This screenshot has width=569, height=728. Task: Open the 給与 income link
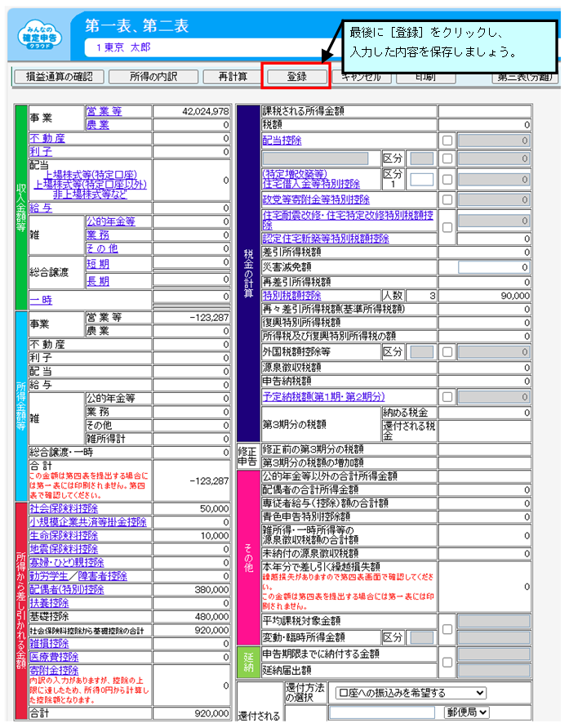(x=41, y=208)
